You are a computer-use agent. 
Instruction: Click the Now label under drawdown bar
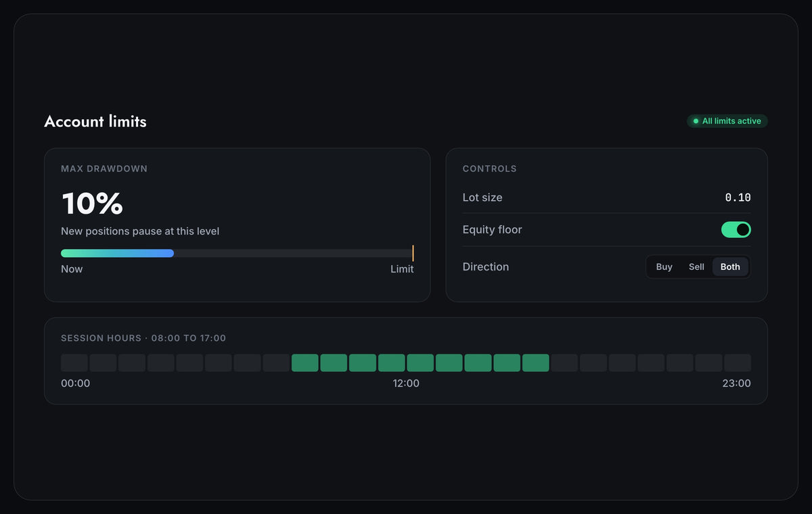72,269
